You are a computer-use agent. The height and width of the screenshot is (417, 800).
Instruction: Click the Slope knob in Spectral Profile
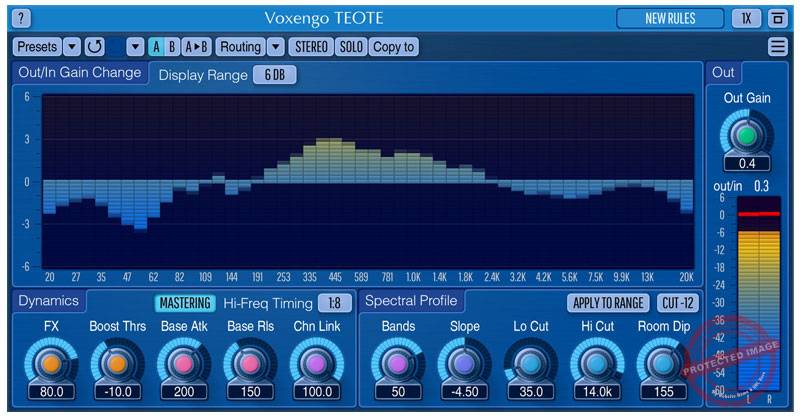464,362
